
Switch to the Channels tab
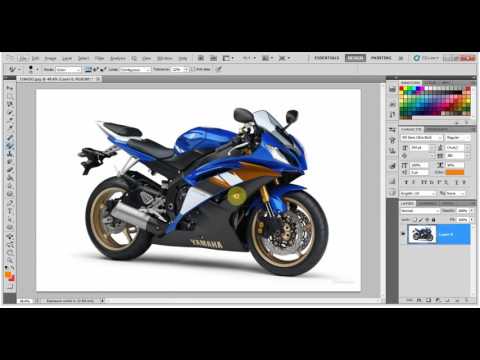428,203
